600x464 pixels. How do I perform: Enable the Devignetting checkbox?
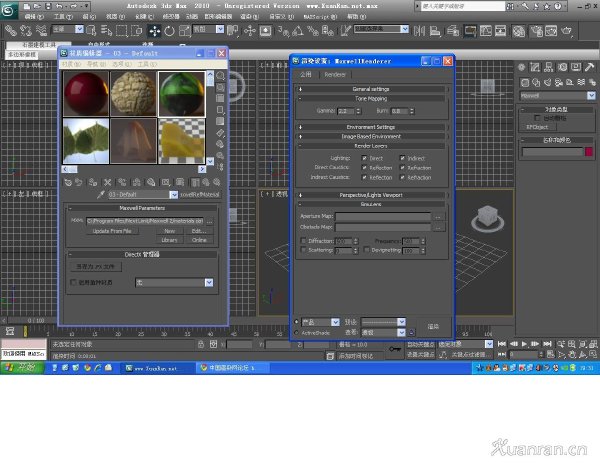[367, 250]
